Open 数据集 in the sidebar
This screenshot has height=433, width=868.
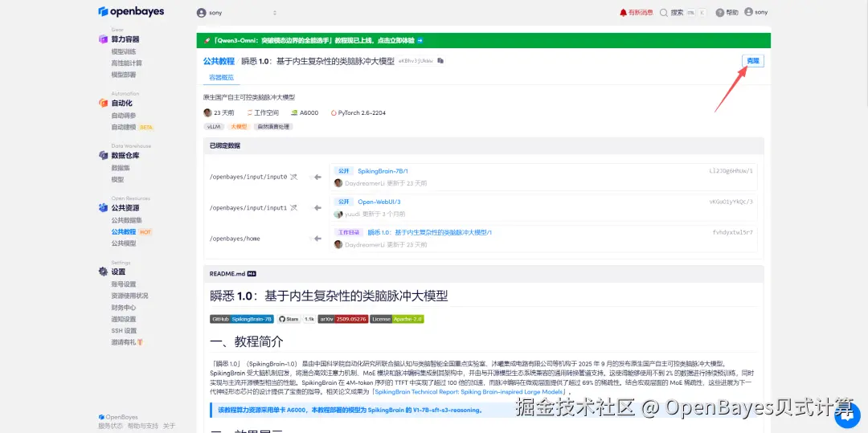[x=121, y=168]
